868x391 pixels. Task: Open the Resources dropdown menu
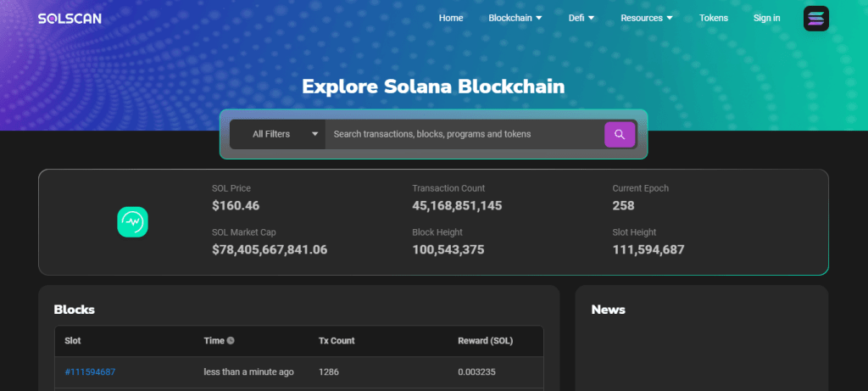(x=646, y=18)
